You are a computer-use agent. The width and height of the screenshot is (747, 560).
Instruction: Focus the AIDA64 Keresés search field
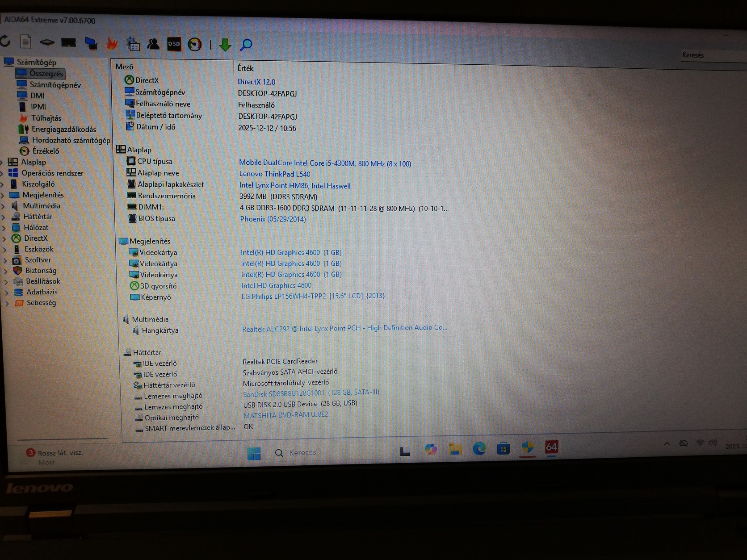(x=713, y=56)
